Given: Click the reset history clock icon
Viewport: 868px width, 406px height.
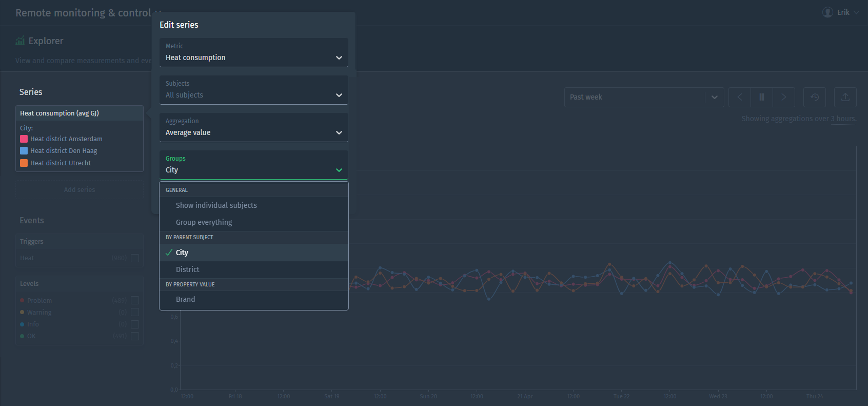Looking at the screenshot, I should click(814, 97).
